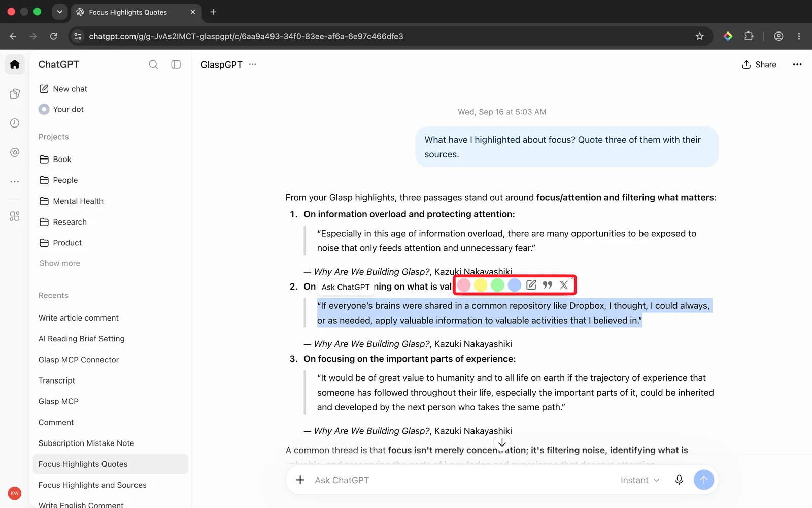The width and height of the screenshot is (812, 508).
Task: Select the yellow highlight color
Action: (x=481, y=285)
